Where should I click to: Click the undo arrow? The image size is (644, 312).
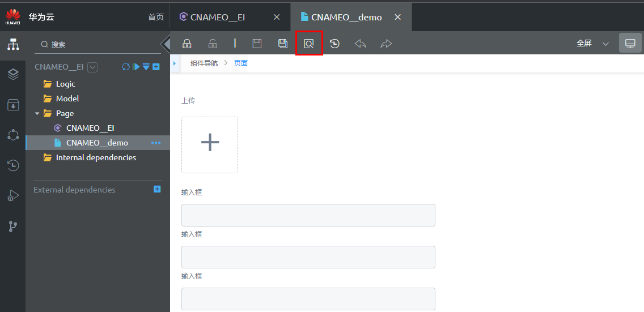point(360,44)
